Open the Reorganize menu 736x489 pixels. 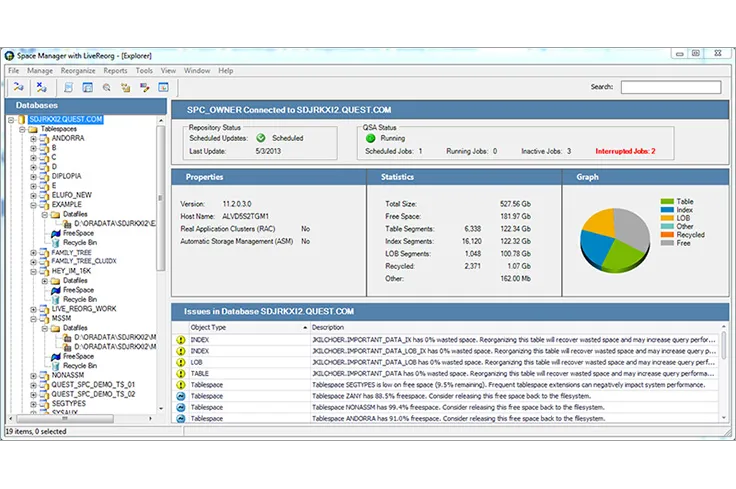(x=78, y=71)
